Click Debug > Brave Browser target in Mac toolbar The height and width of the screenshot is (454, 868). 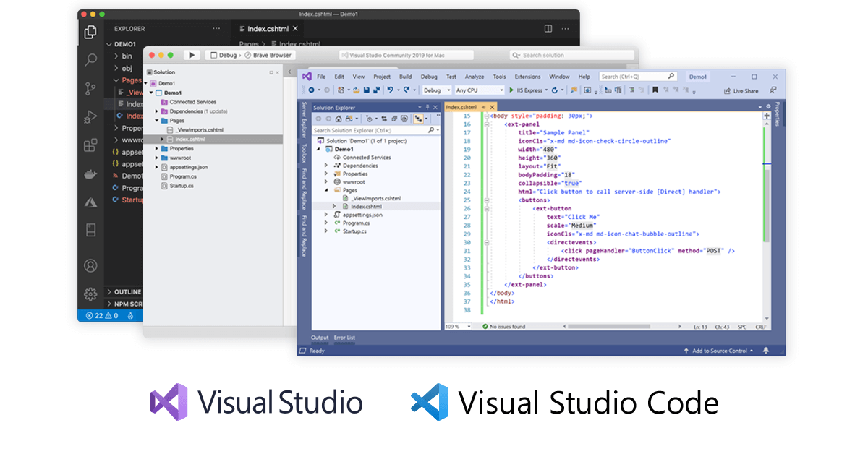(251, 55)
